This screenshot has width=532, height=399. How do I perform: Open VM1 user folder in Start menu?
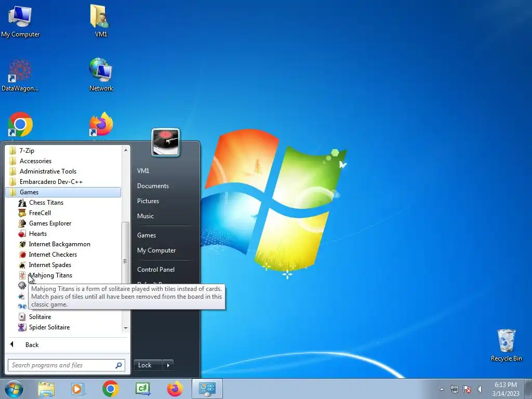pyautogui.click(x=143, y=170)
